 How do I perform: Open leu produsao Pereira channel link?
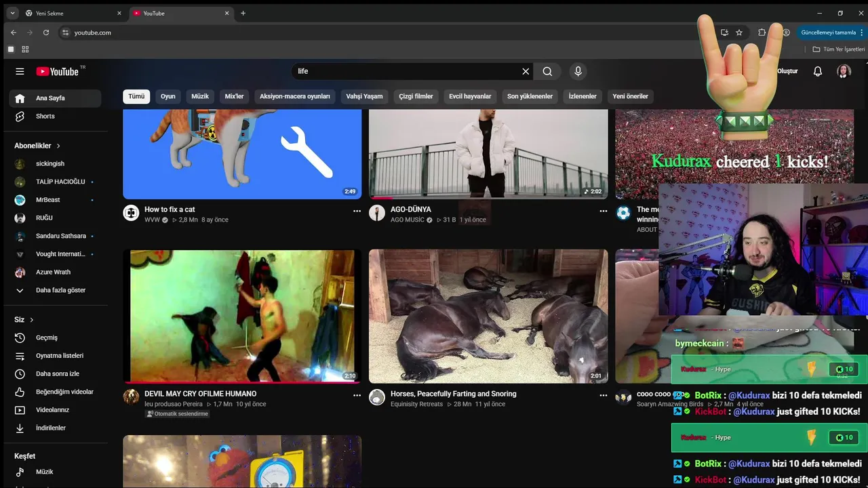(174, 404)
